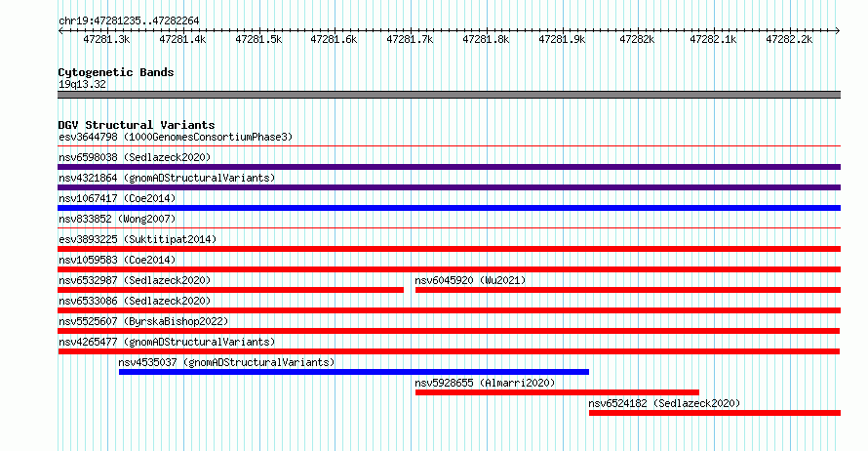The height and width of the screenshot is (451, 868).
Task: Click the 47282k ruler tick label
Action: 637,39
